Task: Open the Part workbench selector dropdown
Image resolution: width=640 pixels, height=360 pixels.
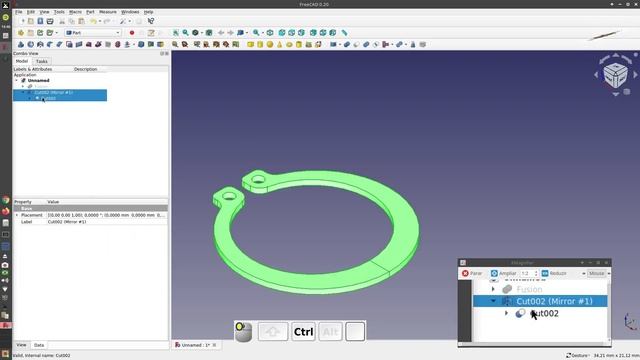Action: click(93, 33)
